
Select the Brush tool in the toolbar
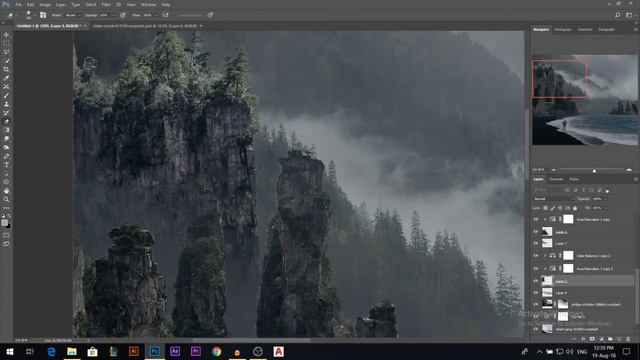(6, 96)
